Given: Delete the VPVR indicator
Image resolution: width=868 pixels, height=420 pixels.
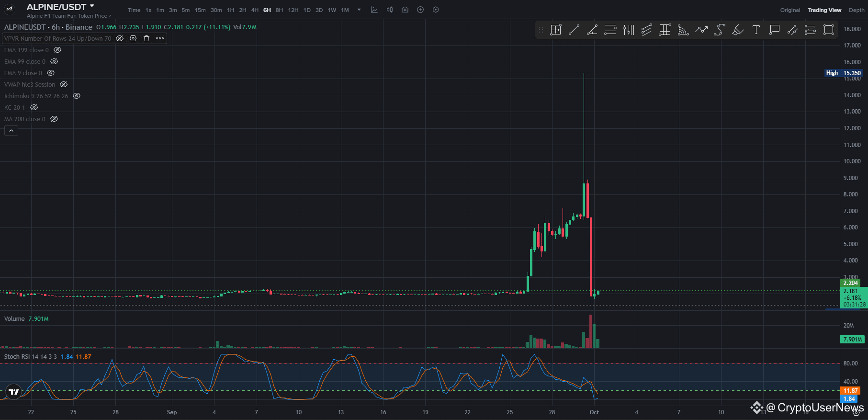Looking at the screenshot, I should coord(147,38).
